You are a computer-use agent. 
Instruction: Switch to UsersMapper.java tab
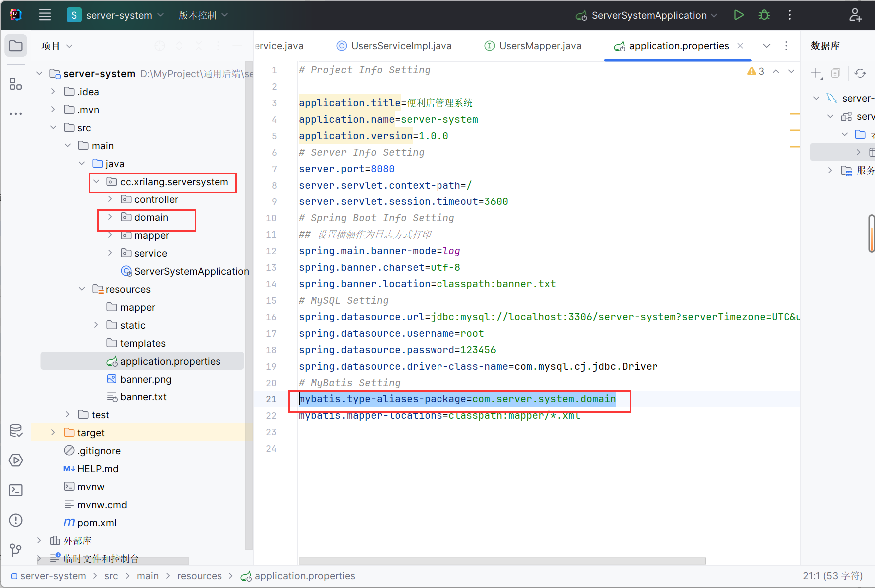coord(533,46)
